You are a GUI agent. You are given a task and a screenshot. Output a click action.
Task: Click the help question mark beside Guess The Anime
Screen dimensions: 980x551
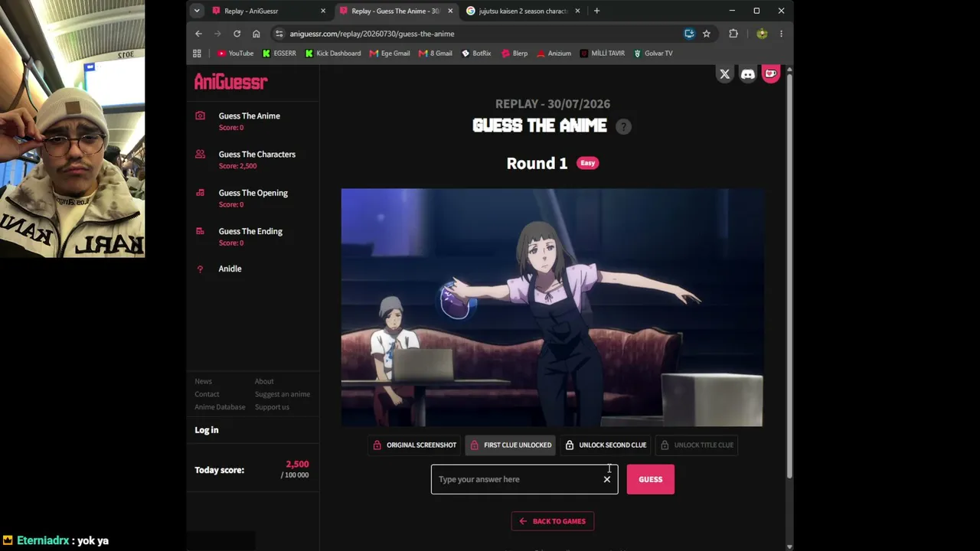tap(623, 127)
